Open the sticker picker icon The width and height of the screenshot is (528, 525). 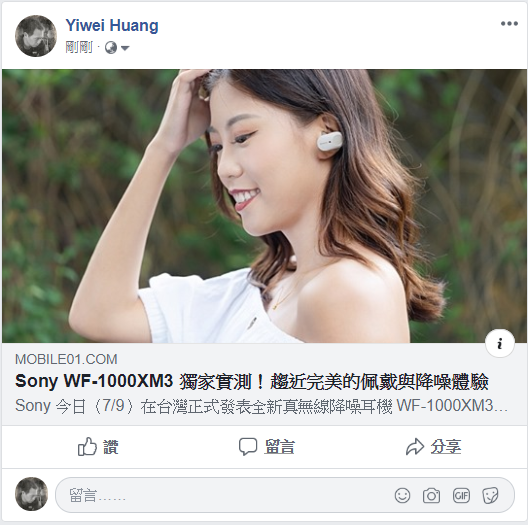(490, 496)
